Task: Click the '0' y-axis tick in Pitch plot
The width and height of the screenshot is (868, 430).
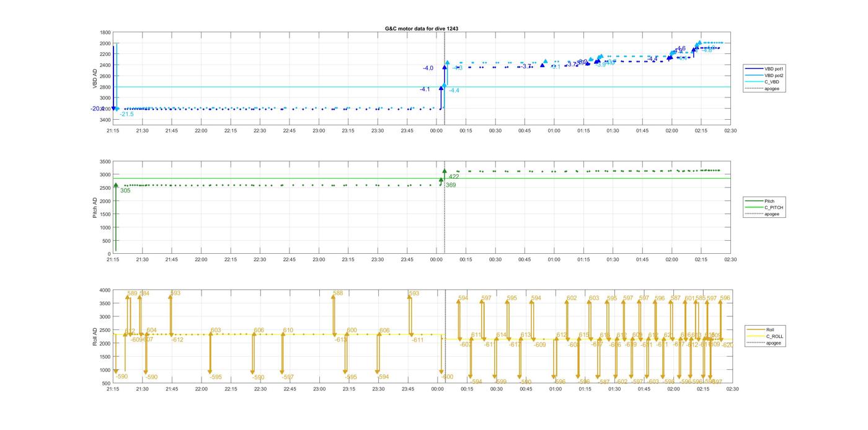Action: point(110,254)
